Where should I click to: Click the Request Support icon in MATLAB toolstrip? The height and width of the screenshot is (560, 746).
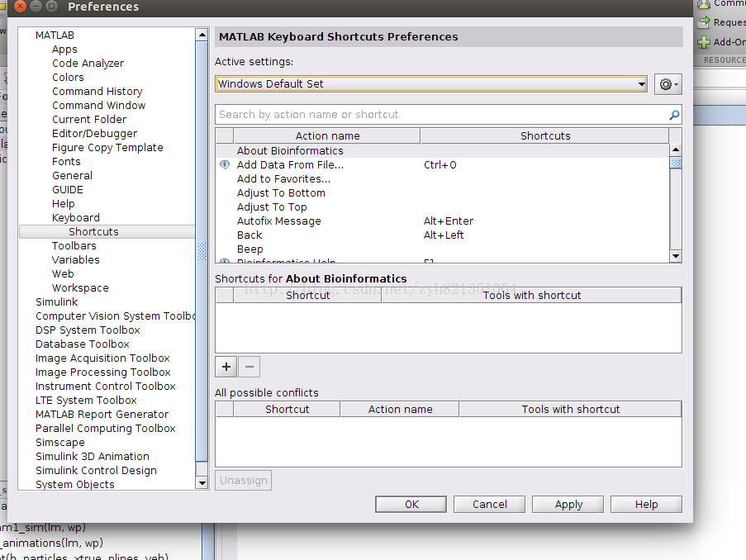[x=704, y=22]
